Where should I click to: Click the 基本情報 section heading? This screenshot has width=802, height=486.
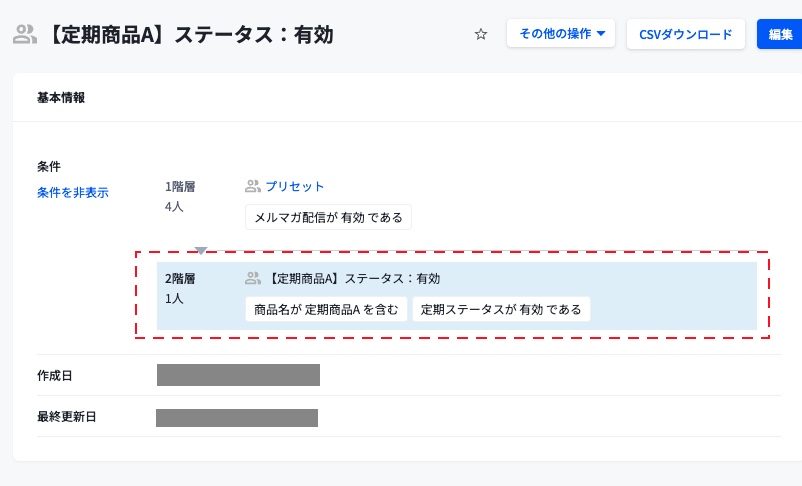click(61, 98)
